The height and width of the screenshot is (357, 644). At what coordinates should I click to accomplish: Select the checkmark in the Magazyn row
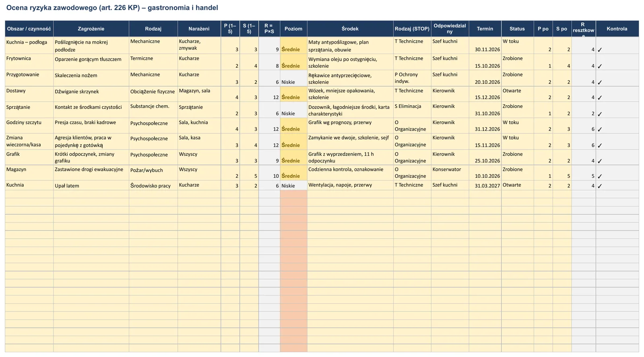pos(600,176)
